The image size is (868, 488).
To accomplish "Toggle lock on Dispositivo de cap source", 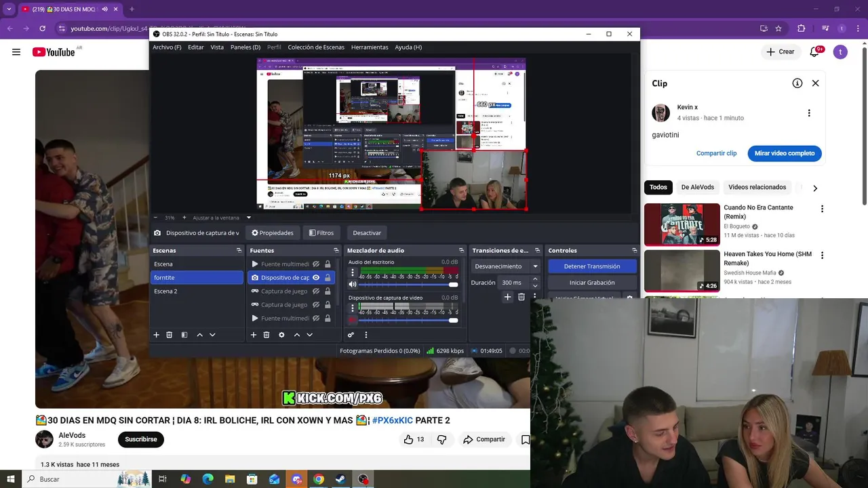I will pos(328,277).
